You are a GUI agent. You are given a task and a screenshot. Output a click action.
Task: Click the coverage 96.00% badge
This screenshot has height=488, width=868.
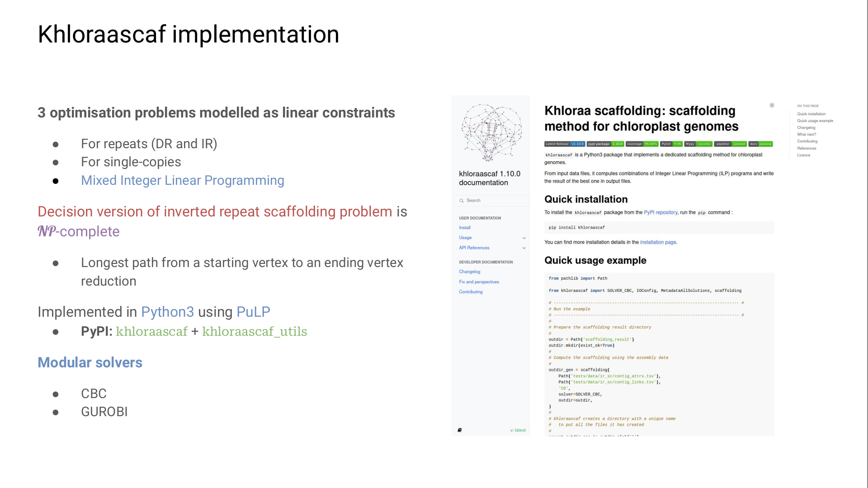[642, 144]
